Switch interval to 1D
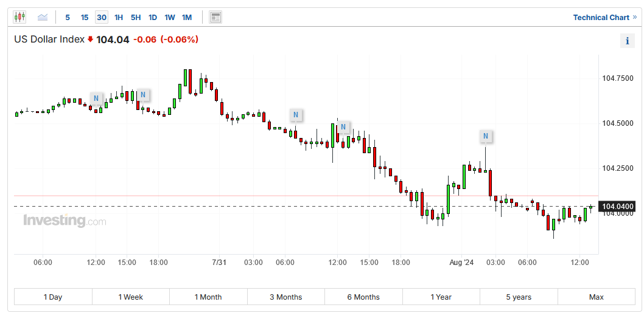This screenshot has width=644, height=313. click(153, 18)
